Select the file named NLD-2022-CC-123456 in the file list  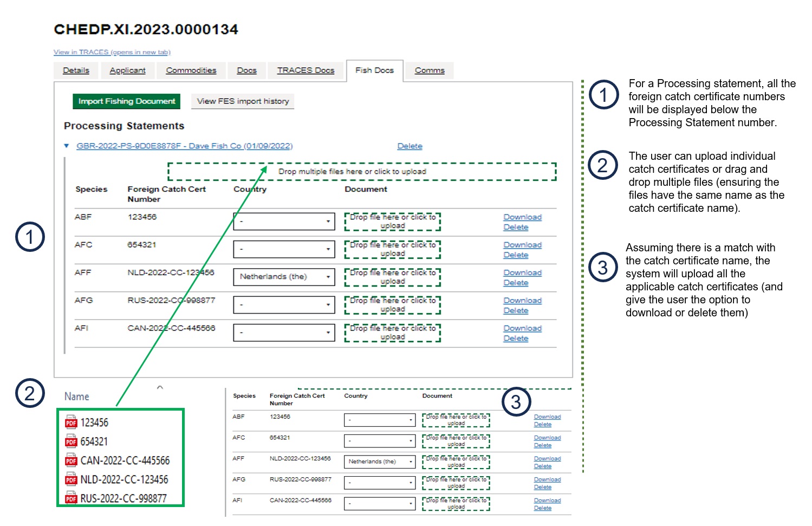point(125,479)
